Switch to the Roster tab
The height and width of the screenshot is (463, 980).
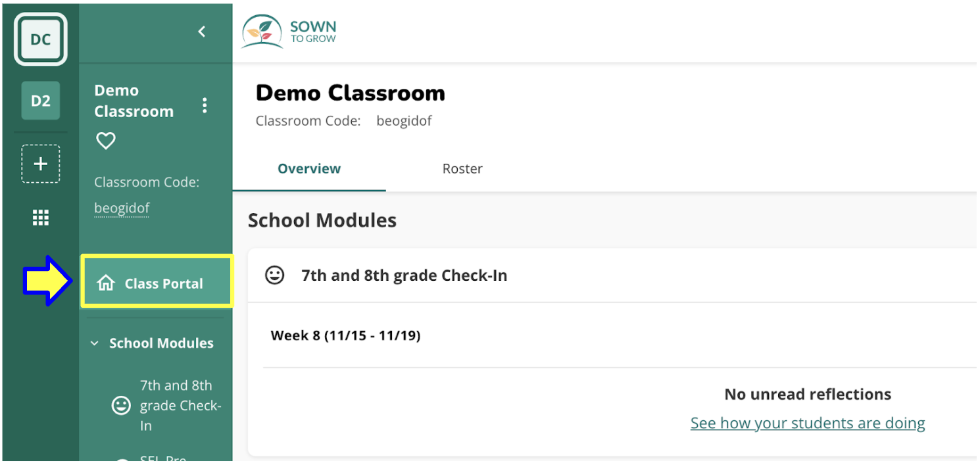(462, 168)
